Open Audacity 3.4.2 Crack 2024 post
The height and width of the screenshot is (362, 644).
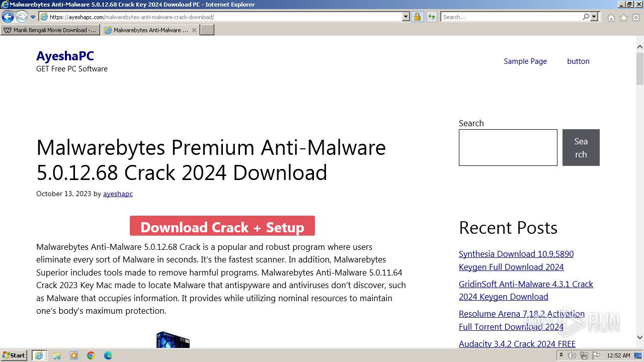click(x=517, y=344)
